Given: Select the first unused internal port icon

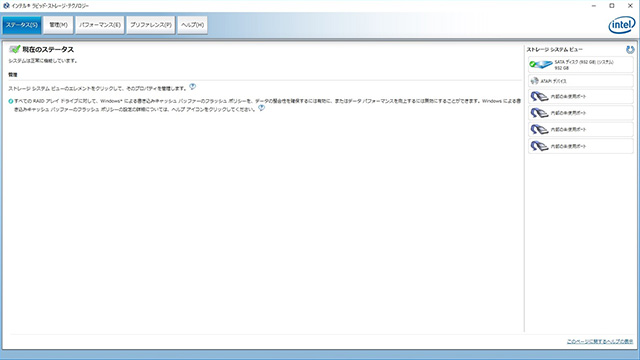Looking at the screenshot, I should coord(539,96).
